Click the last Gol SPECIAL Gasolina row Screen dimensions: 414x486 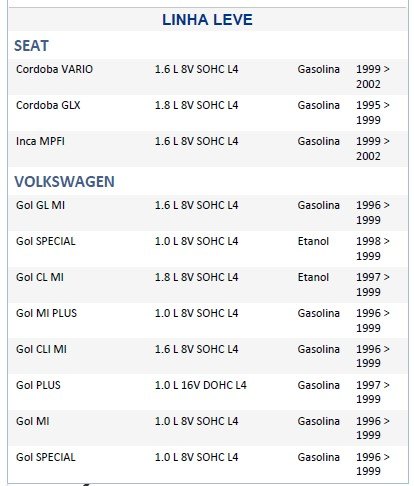(x=208, y=464)
